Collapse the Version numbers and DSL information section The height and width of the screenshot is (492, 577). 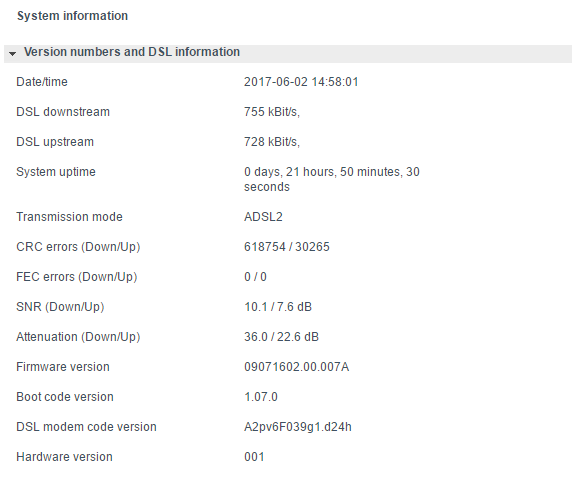(x=288, y=53)
